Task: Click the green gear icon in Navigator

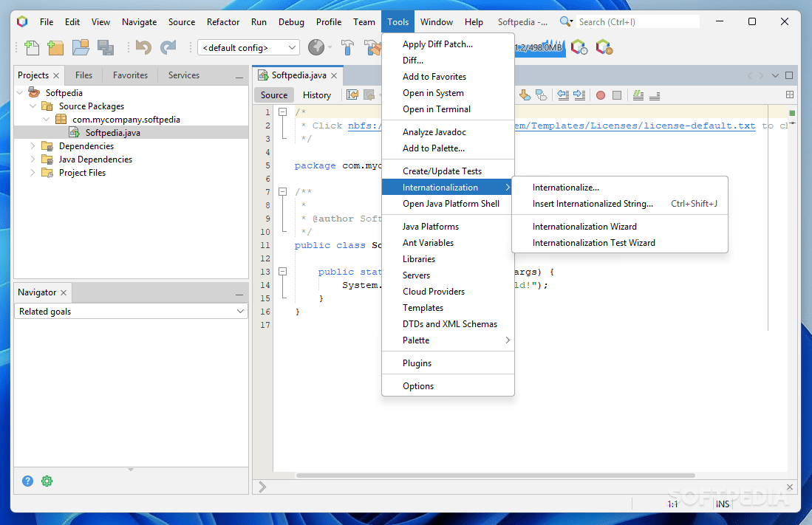Action: (x=47, y=481)
